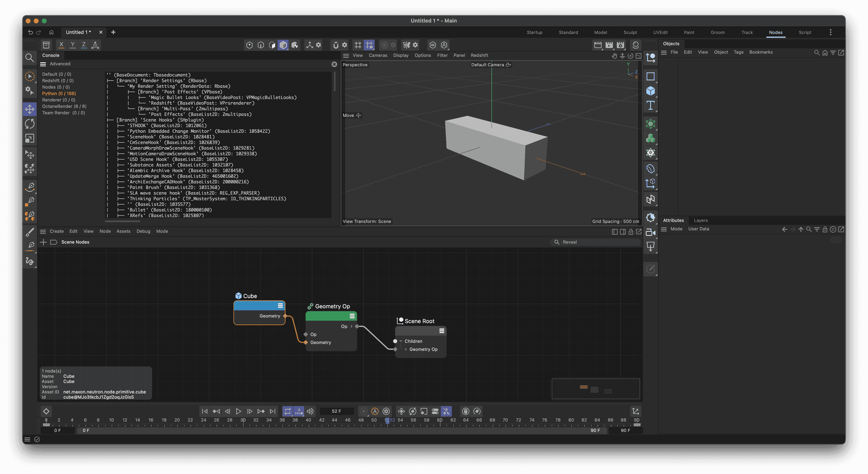
Task: Click the Cube primitive icon in palette
Action: tap(651, 91)
